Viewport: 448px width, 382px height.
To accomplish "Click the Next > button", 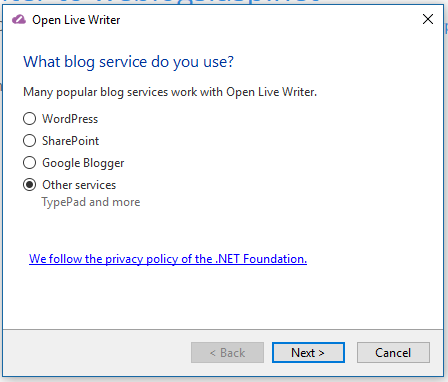I will (x=308, y=352).
